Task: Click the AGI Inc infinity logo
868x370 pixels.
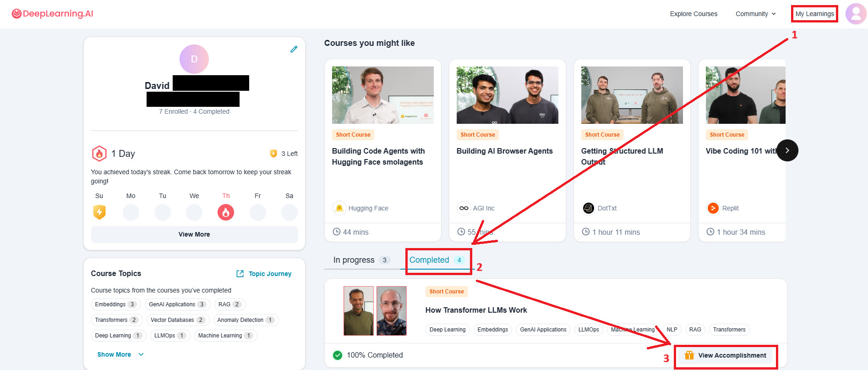Action: tap(464, 208)
